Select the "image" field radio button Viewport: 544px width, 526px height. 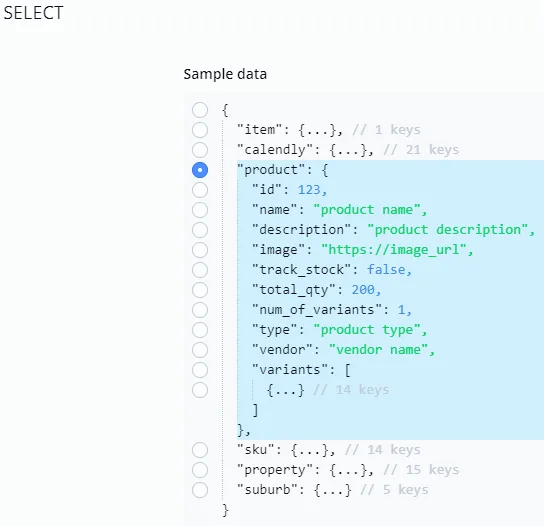pos(200,250)
